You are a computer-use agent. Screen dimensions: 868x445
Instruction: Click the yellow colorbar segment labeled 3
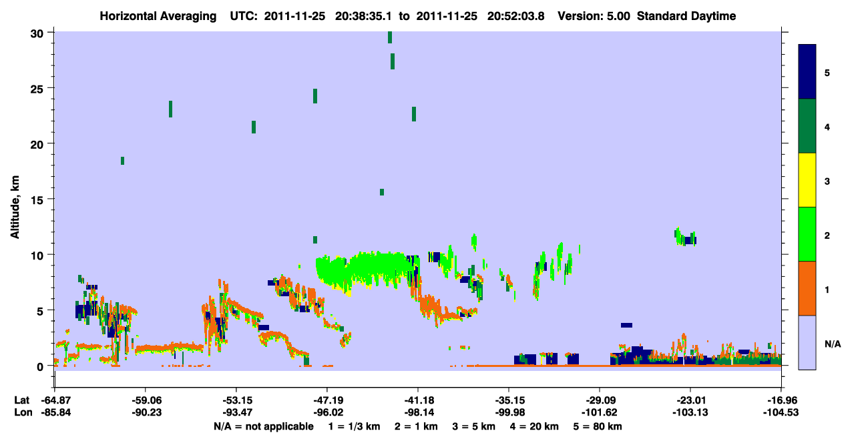point(807,180)
